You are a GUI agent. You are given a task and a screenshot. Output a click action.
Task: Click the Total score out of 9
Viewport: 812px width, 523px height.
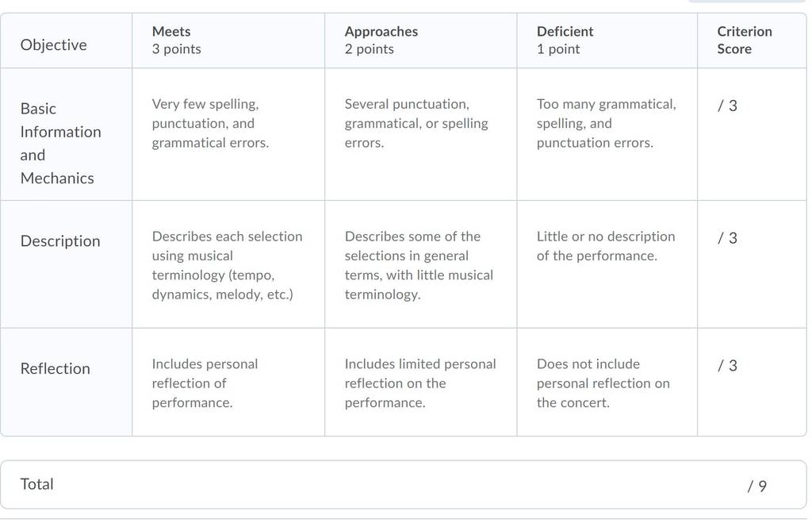click(x=757, y=486)
